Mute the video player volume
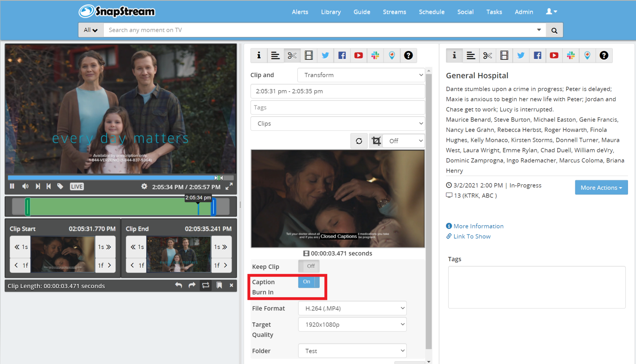 tap(25, 186)
